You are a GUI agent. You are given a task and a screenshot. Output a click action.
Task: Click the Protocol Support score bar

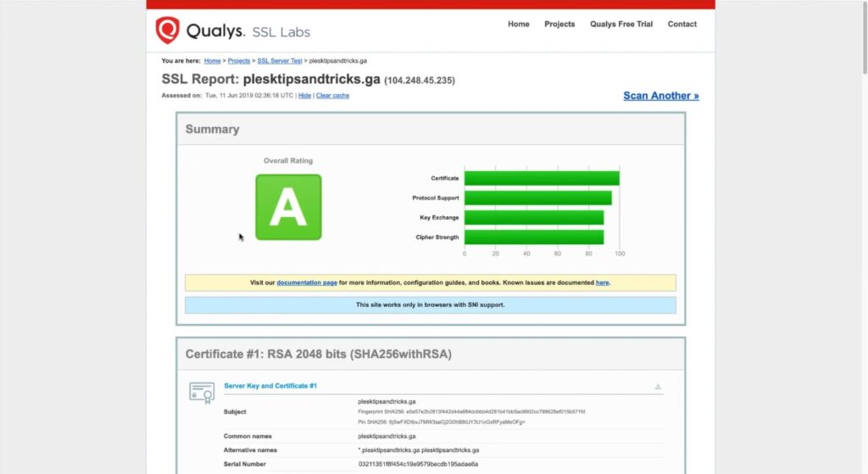pyautogui.click(x=537, y=198)
